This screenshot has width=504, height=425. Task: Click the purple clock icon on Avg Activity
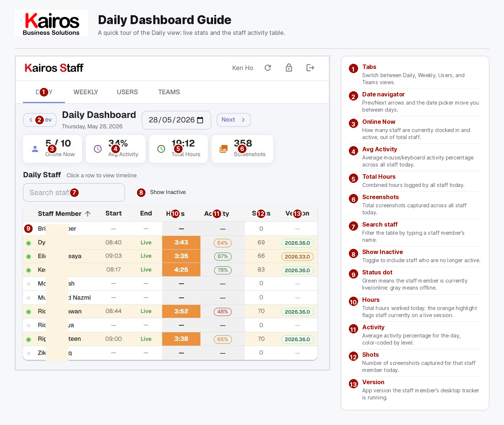(98, 149)
